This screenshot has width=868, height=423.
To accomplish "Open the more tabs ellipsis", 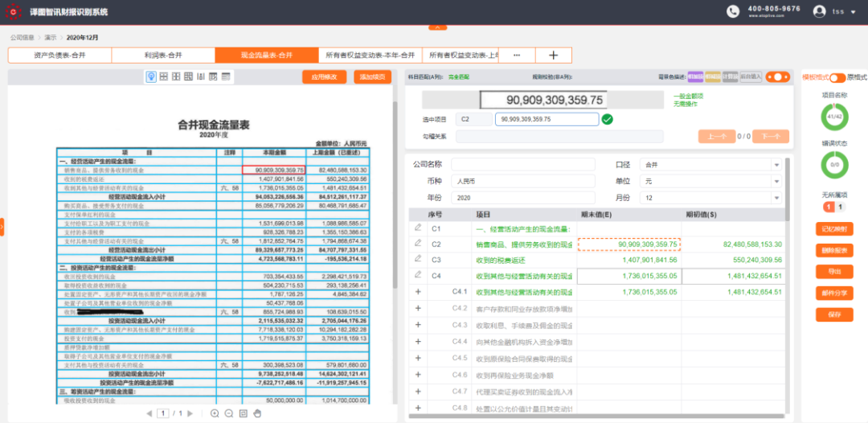I will coord(517,55).
